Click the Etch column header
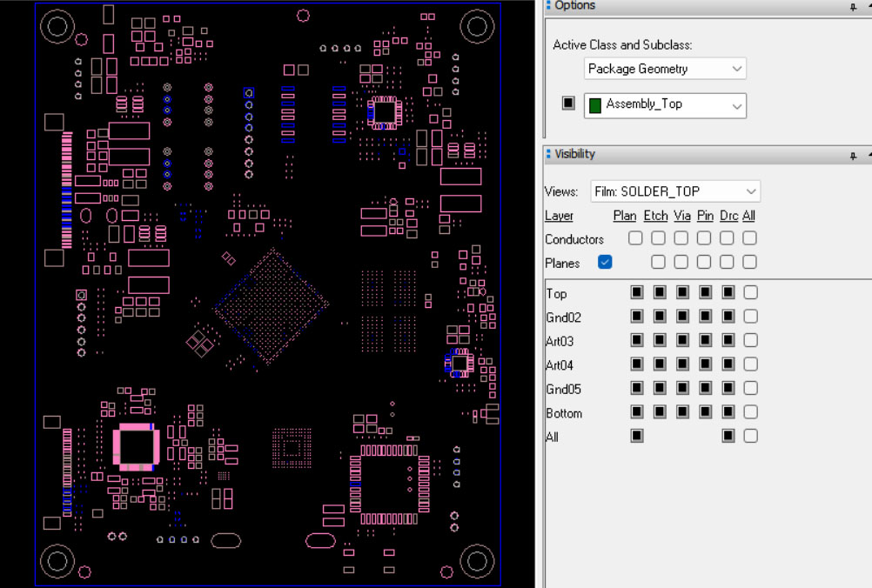Image resolution: width=872 pixels, height=588 pixels. pyautogui.click(x=655, y=216)
